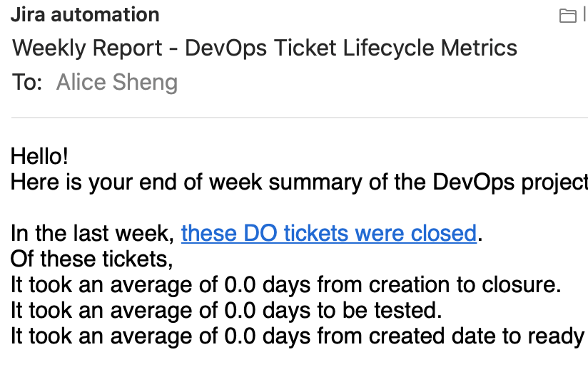Click the header divider line below recipient

point(299,118)
